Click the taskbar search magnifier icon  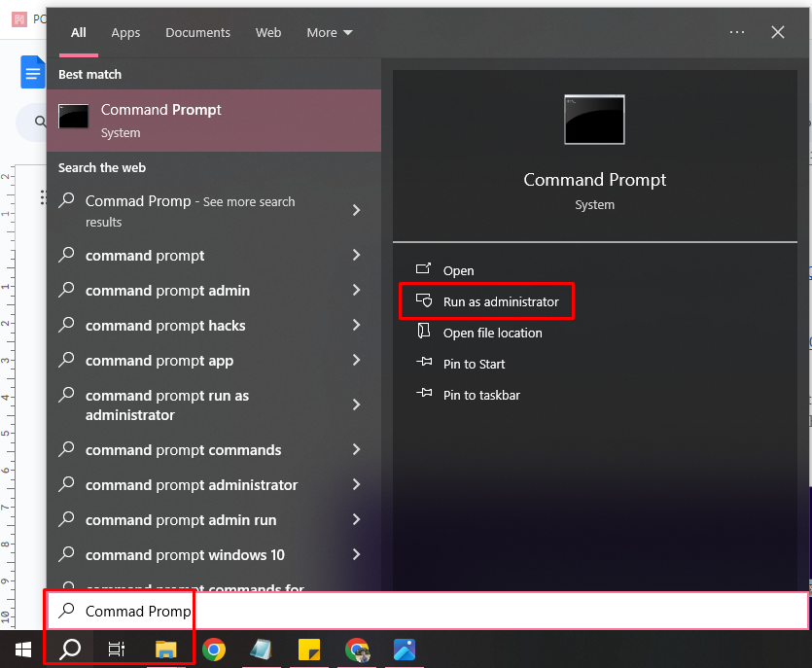[x=70, y=650]
